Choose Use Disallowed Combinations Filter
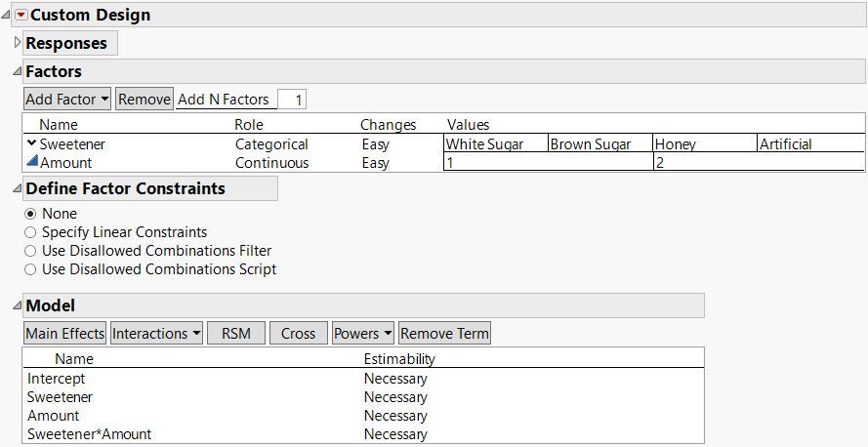Screen dimensions: 868x447 coord(31,251)
